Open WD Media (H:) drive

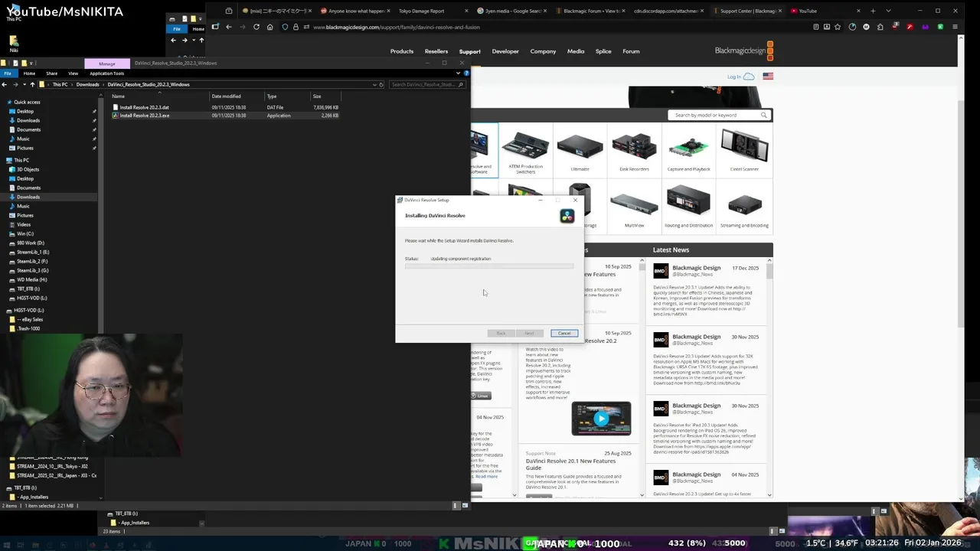pyautogui.click(x=31, y=279)
